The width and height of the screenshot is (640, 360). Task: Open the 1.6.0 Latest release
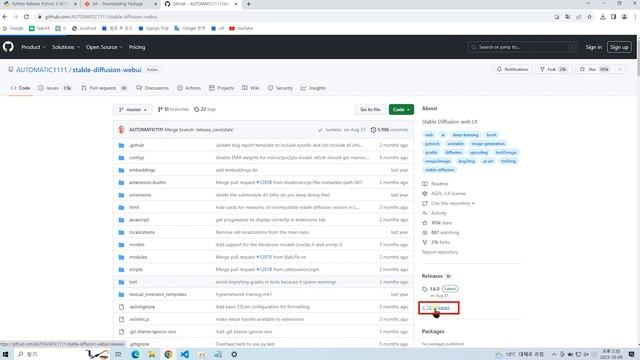(x=440, y=289)
